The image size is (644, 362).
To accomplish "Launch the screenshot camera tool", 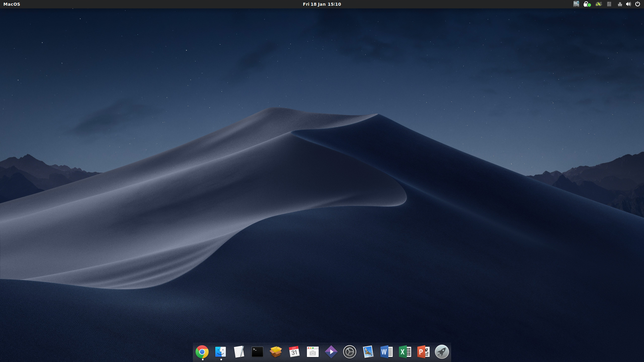I will [x=313, y=352].
